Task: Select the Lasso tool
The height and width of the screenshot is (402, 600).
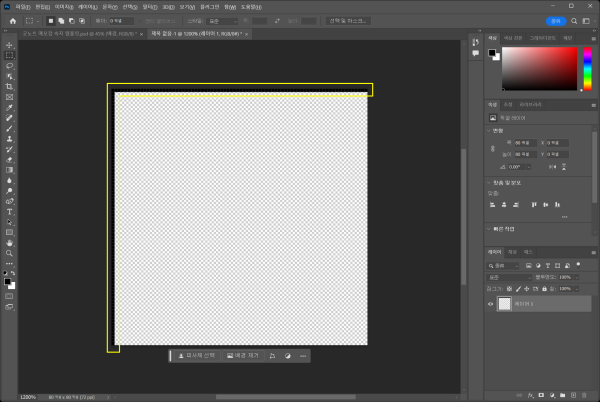Action: pyautogui.click(x=9, y=66)
